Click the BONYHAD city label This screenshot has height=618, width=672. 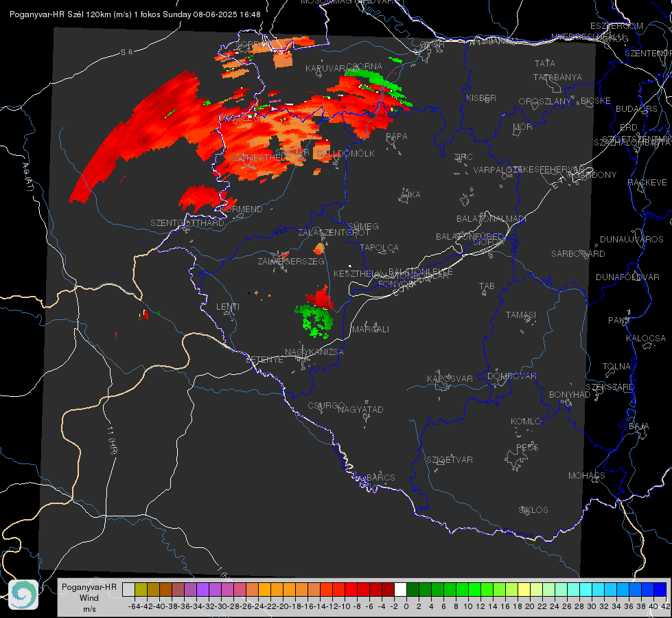570,395
